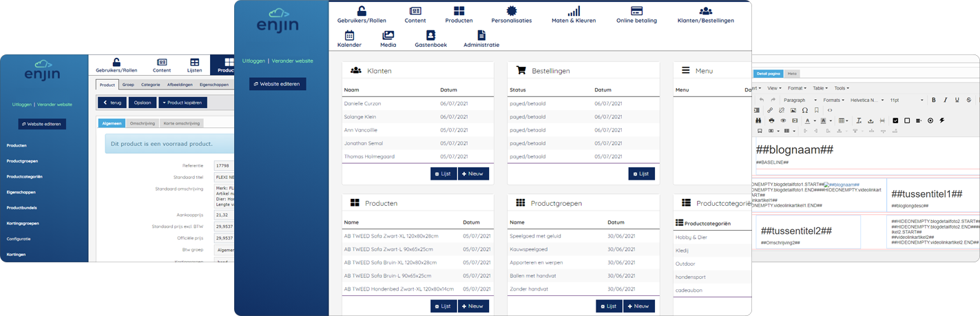This screenshot has height=316, width=980.
Task: Open Personalisaties section
Action: tap(511, 14)
